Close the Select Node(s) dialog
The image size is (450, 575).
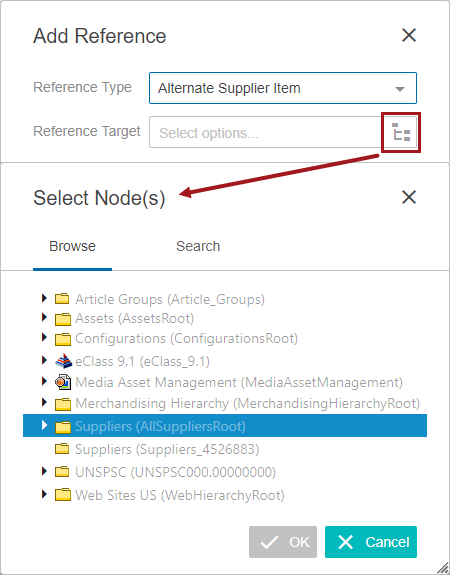coord(409,197)
